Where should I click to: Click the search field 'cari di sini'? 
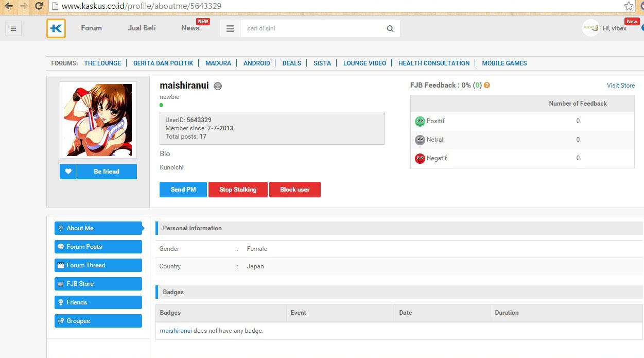tap(311, 28)
